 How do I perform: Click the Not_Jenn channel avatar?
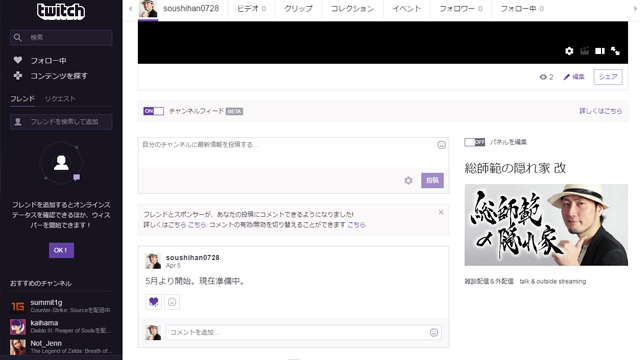coord(18,347)
